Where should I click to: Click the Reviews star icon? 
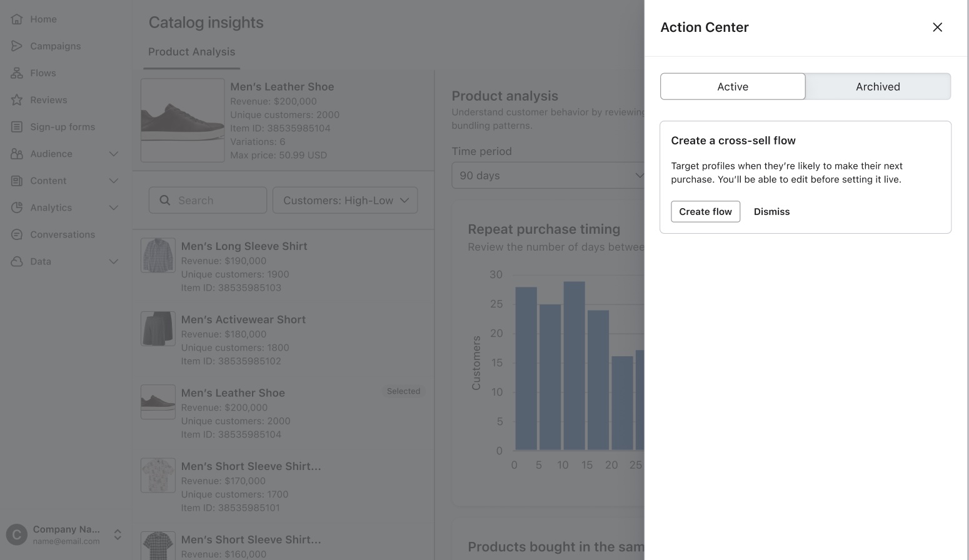coord(17,100)
